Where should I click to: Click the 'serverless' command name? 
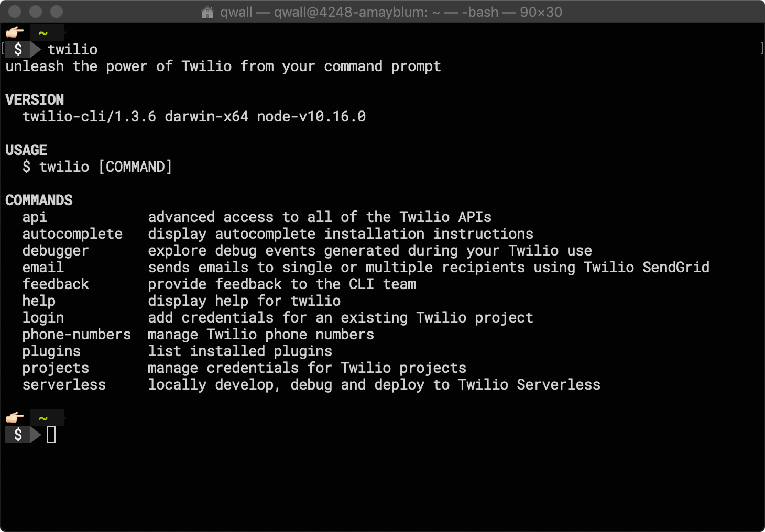pos(64,385)
